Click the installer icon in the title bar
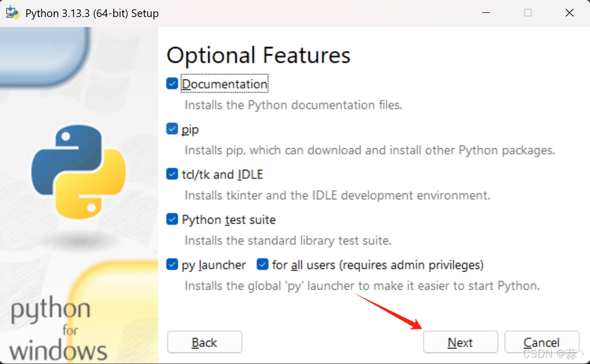 (12, 12)
